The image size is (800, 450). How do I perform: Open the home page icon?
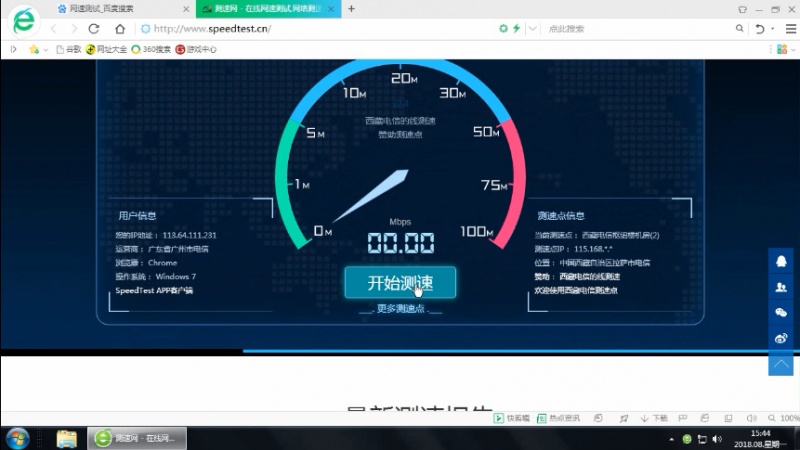point(120,29)
